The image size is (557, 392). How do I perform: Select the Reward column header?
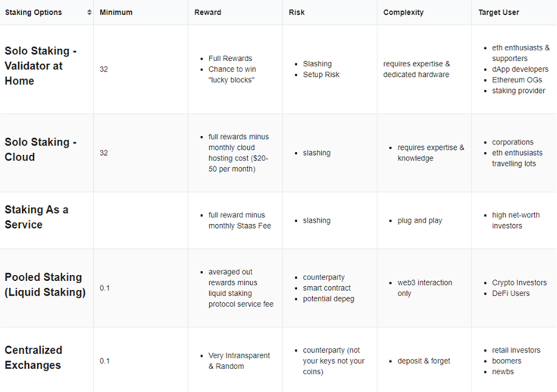207,12
